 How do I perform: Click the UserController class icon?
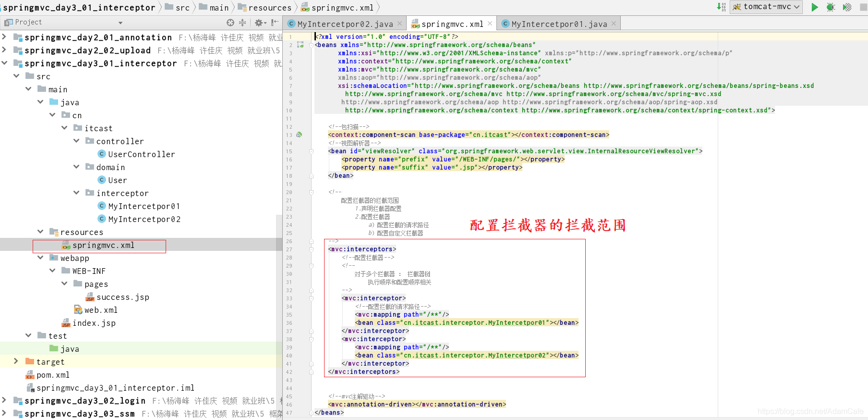click(102, 154)
